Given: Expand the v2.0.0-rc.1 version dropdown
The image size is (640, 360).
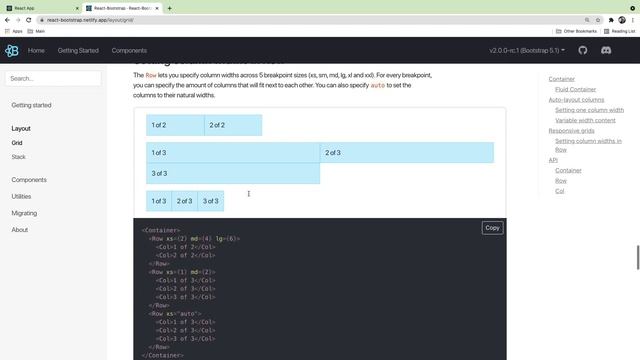Looking at the screenshot, I should tap(527, 51).
